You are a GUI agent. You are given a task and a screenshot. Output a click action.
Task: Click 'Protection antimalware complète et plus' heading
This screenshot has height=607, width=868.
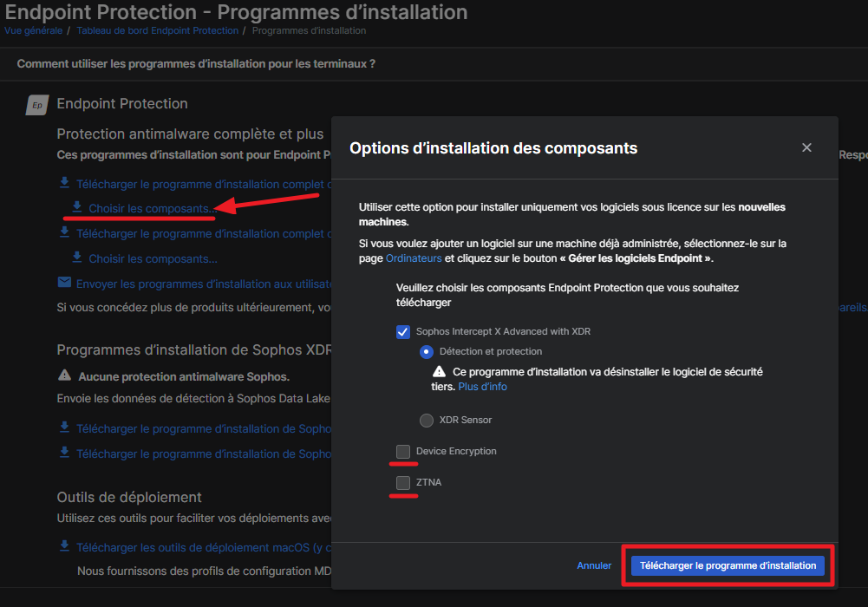pyautogui.click(x=190, y=134)
